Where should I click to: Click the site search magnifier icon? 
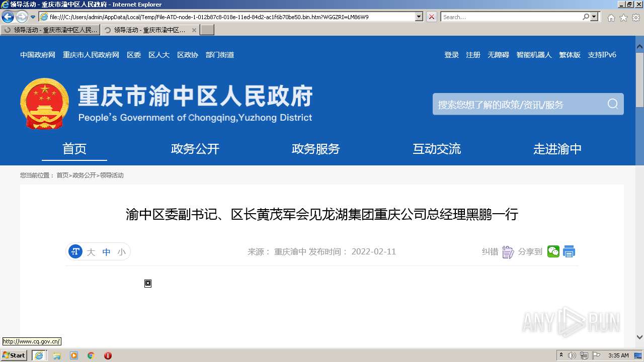click(613, 104)
